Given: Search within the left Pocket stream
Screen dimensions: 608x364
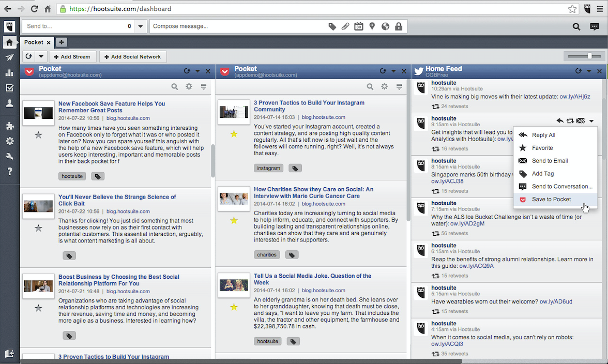Looking at the screenshot, I should pos(175,87).
